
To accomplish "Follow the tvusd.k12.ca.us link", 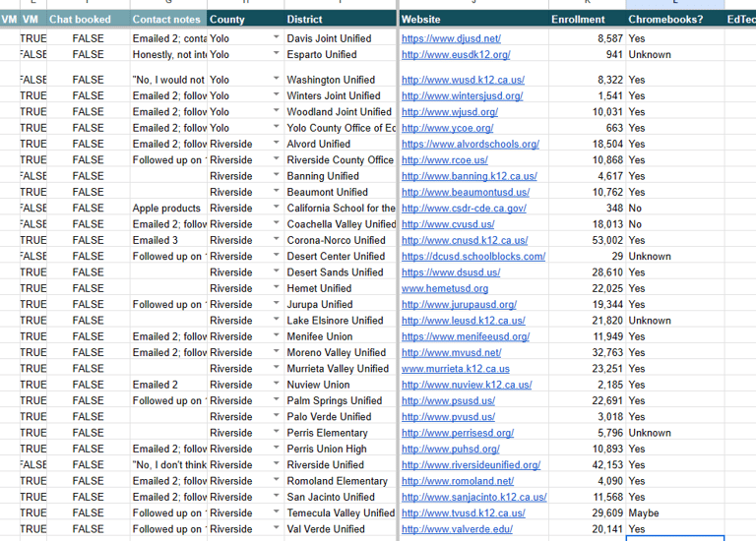I will pyautogui.click(x=464, y=513).
